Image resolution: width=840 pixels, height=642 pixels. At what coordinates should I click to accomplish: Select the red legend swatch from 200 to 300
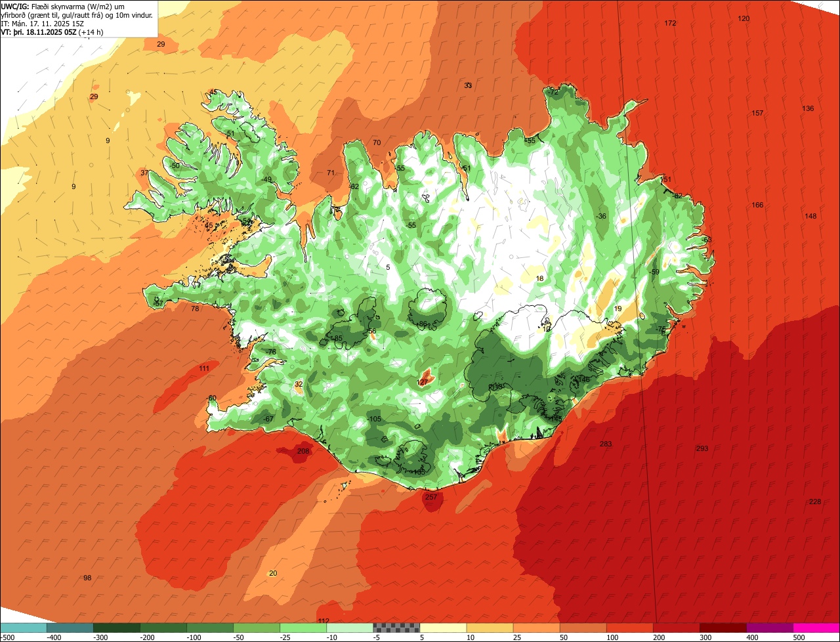[x=675, y=628]
